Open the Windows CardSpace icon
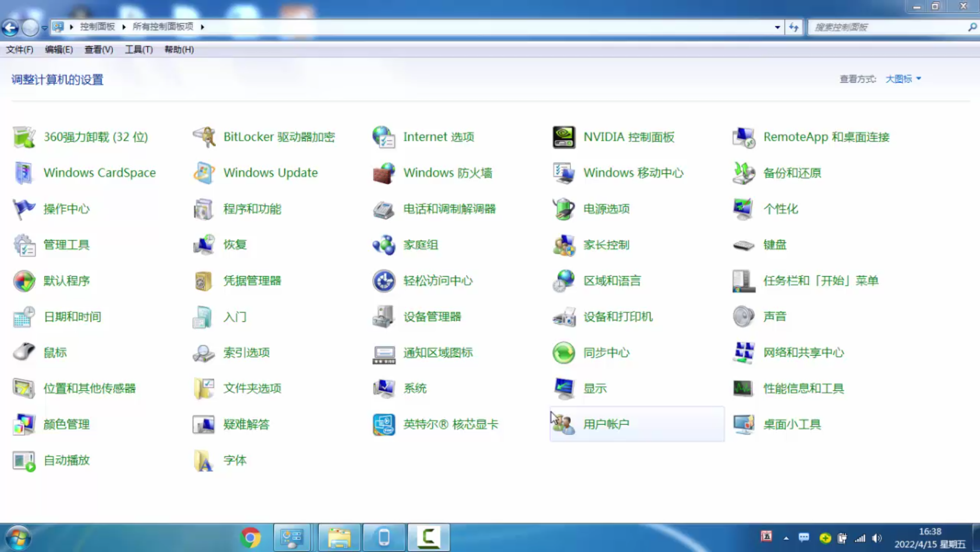The width and height of the screenshot is (980, 552). point(24,173)
